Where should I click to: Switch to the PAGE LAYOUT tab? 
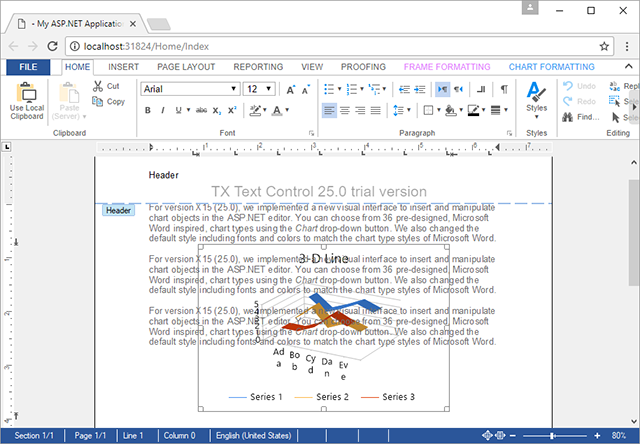(186, 67)
